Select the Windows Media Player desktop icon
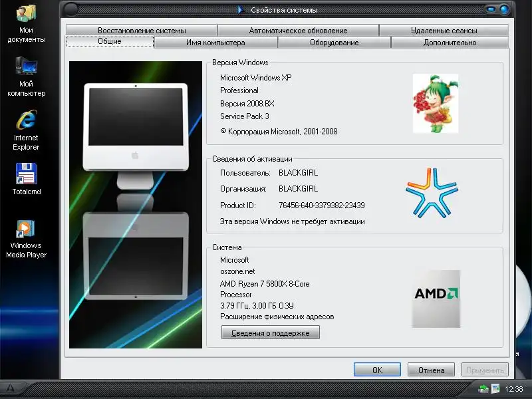 click(x=26, y=239)
